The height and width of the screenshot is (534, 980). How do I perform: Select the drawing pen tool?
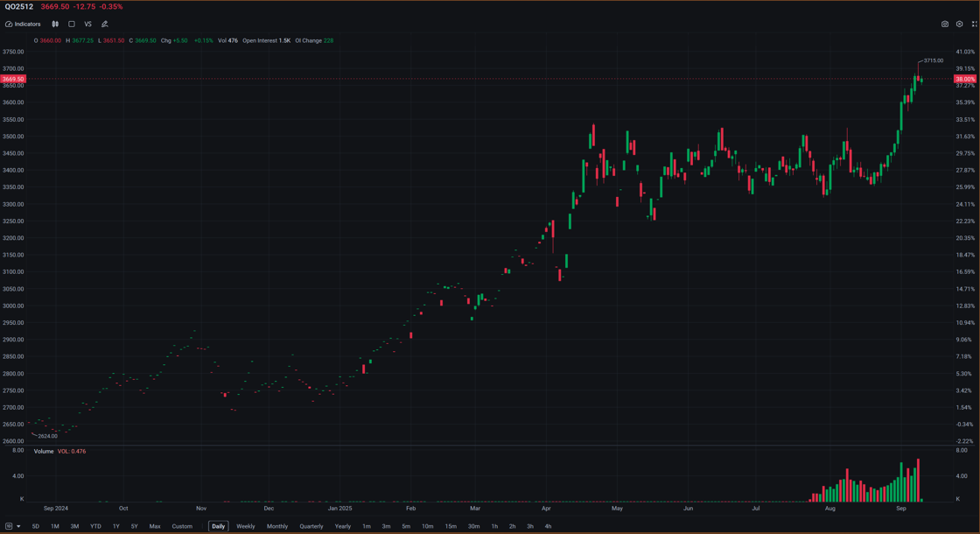click(x=104, y=24)
